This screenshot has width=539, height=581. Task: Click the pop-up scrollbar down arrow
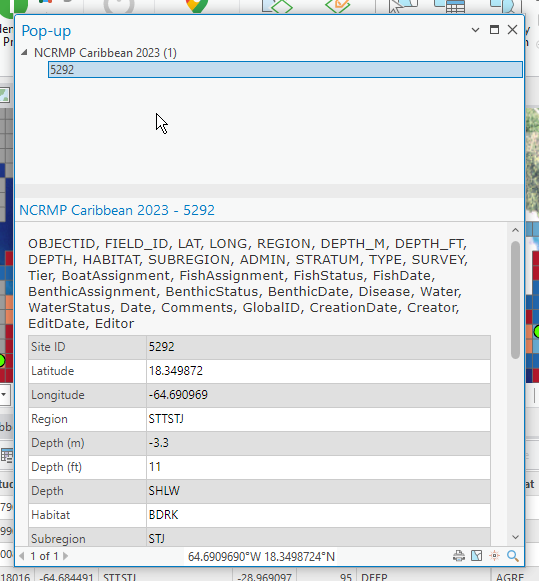(x=515, y=537)
